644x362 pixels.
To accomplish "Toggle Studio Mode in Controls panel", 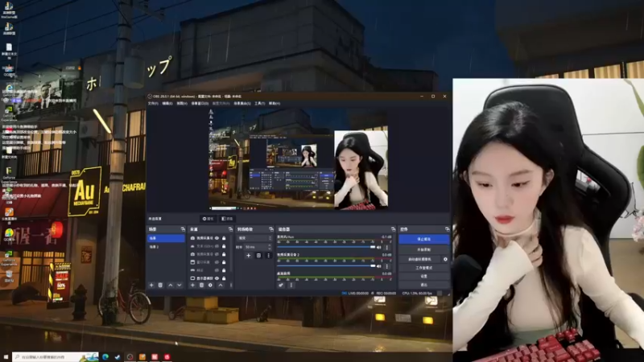I will (424, 268).
